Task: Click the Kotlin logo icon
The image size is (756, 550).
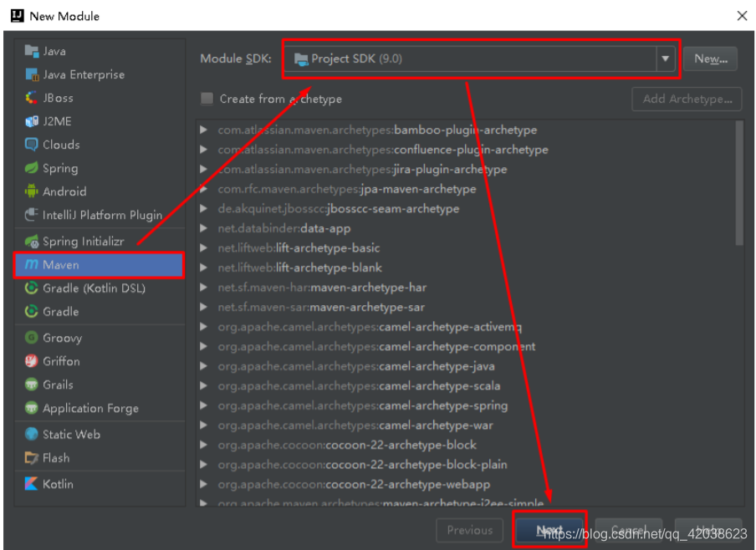Action: (31, 484)
